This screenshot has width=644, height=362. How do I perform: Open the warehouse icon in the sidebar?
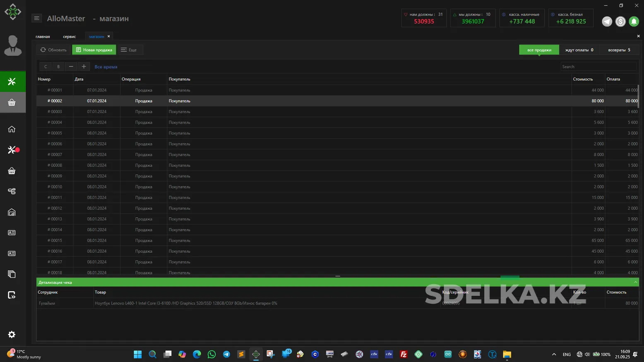pyautogui.click(x=12, y=212)
